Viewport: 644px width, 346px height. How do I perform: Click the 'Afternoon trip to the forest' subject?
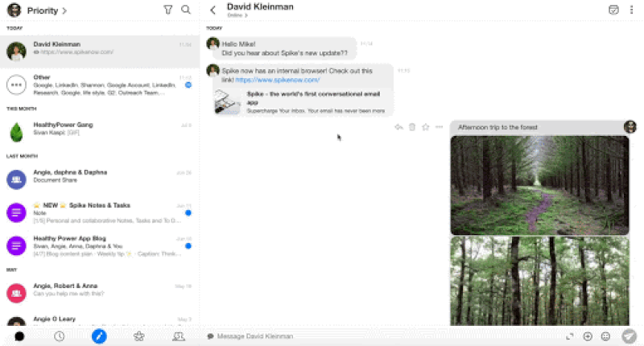pyautogui.click(x=497, y=127)
